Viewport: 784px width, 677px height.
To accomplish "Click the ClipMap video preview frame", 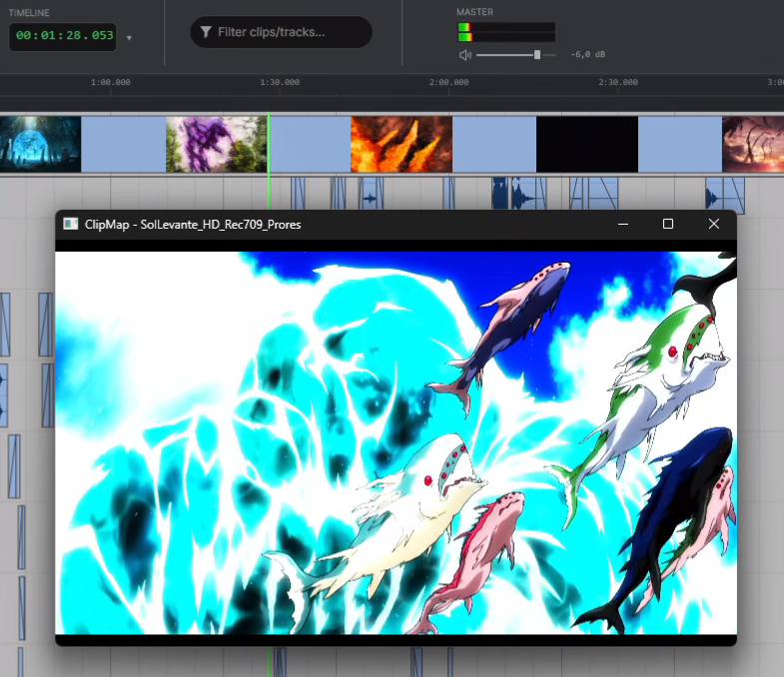I will [395, 443].
